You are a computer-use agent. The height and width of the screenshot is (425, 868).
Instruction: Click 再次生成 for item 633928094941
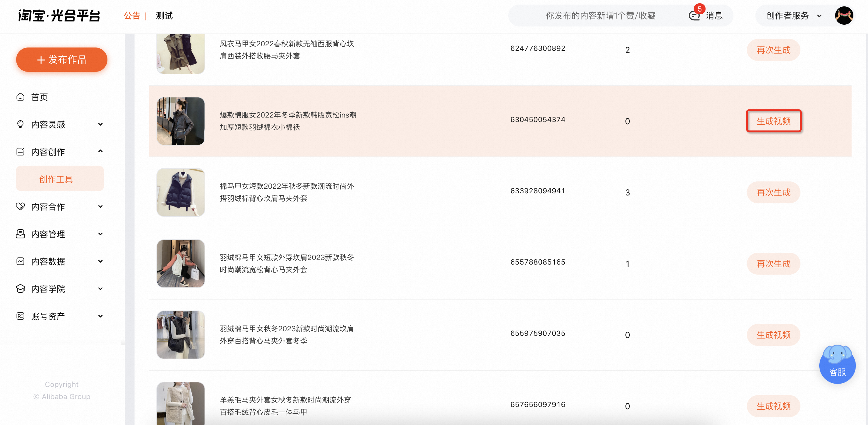(x=773, y=192)
